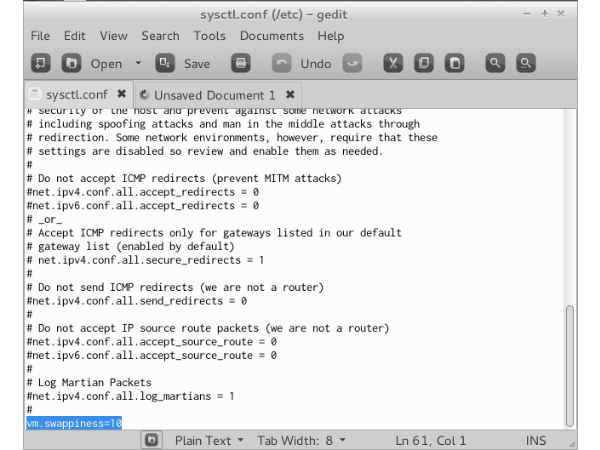This screenshot has height=450, width=600.
Task: Click the INS insert mode indicator
Action: coord(536,440)
